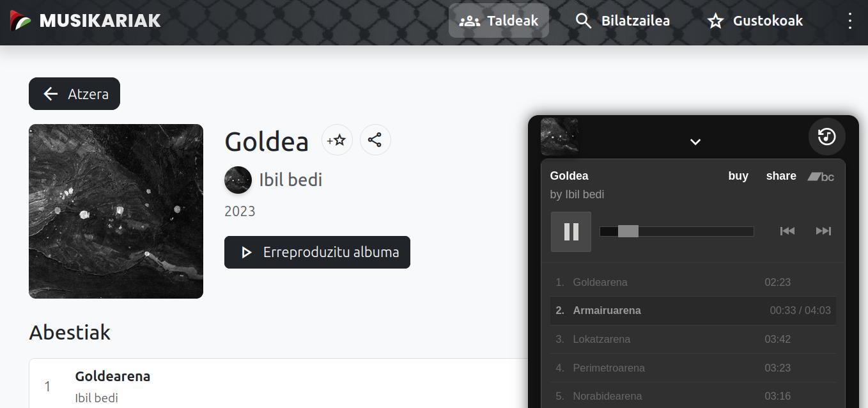Screen dimensions: 868x408
Task: Open the Bilatzailea search tab
Action: [623, 20]
